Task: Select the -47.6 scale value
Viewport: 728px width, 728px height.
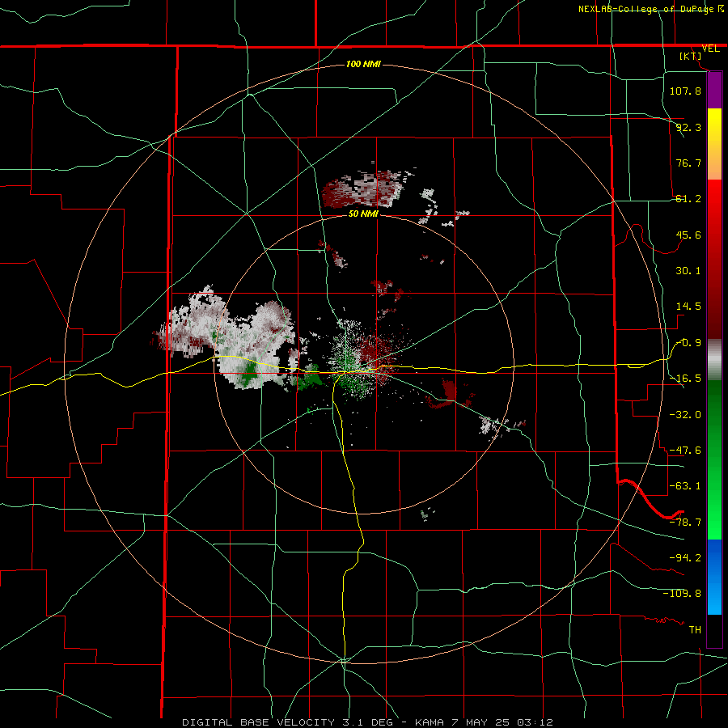Action: click(685, 451)
